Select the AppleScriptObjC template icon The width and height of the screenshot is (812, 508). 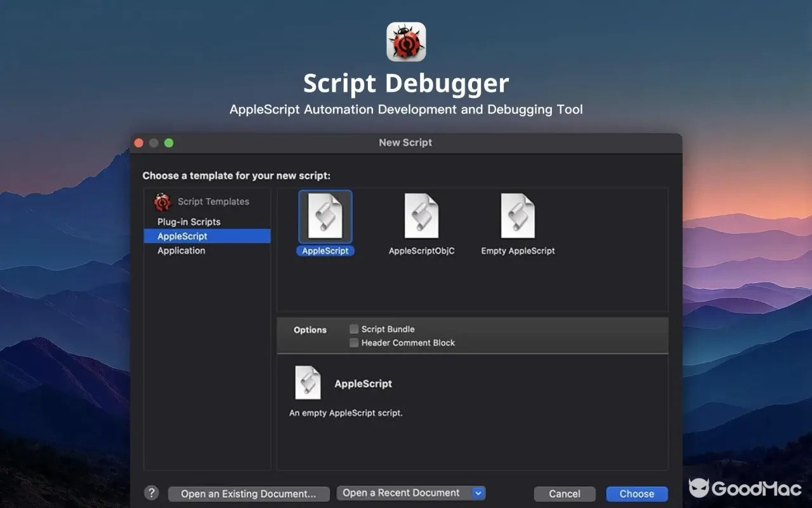(422, 217)
